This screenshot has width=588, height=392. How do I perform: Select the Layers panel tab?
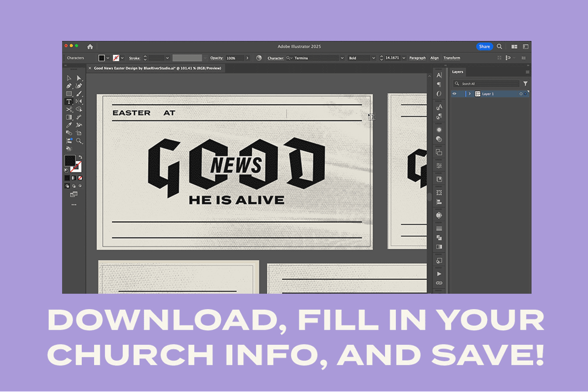458,72
